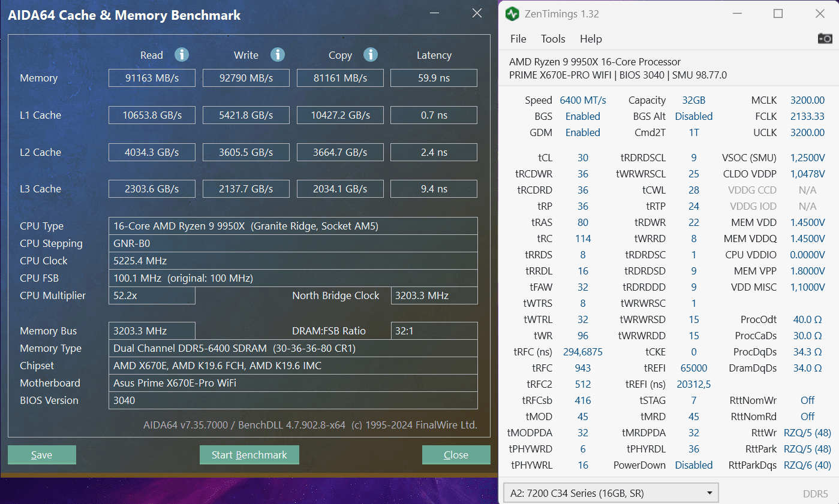This screenshot has width=839, height=504.
Task: Click the Memory Bus value 3203.3 MHz
Action: (x=152, y=331)
